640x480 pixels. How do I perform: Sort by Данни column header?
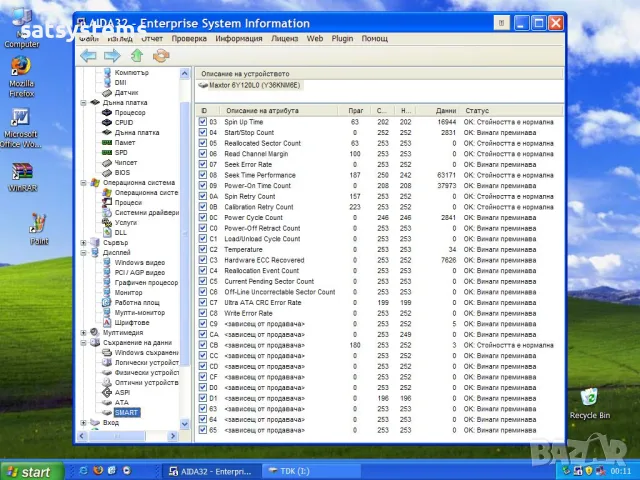coord(437,111)
